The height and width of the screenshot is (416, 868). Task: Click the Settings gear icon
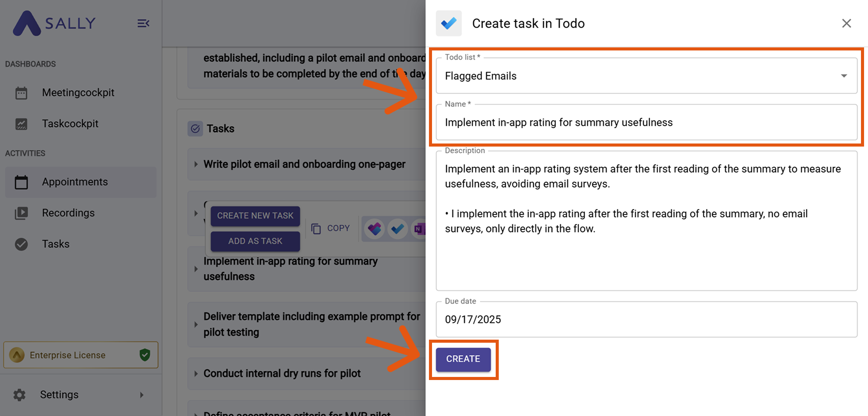pos(19,395)
